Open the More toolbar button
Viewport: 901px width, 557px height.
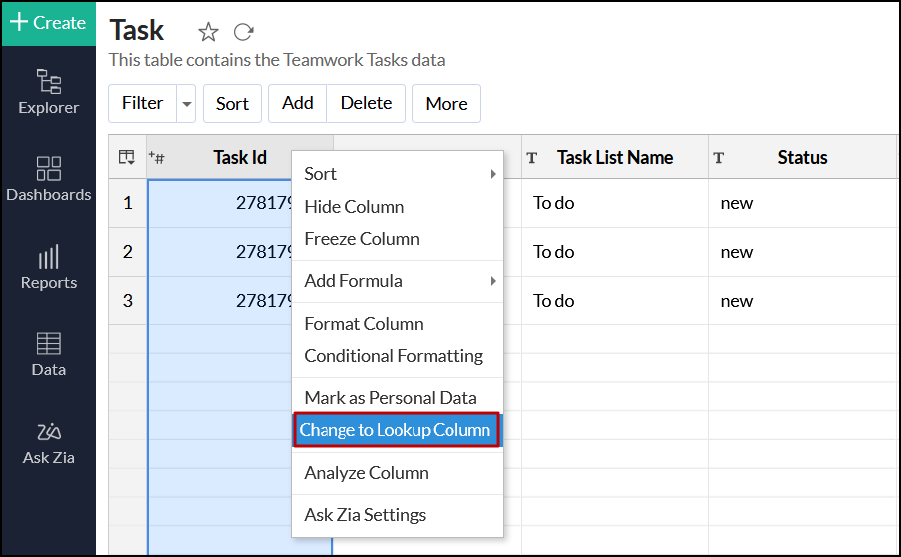coord(446,104)
